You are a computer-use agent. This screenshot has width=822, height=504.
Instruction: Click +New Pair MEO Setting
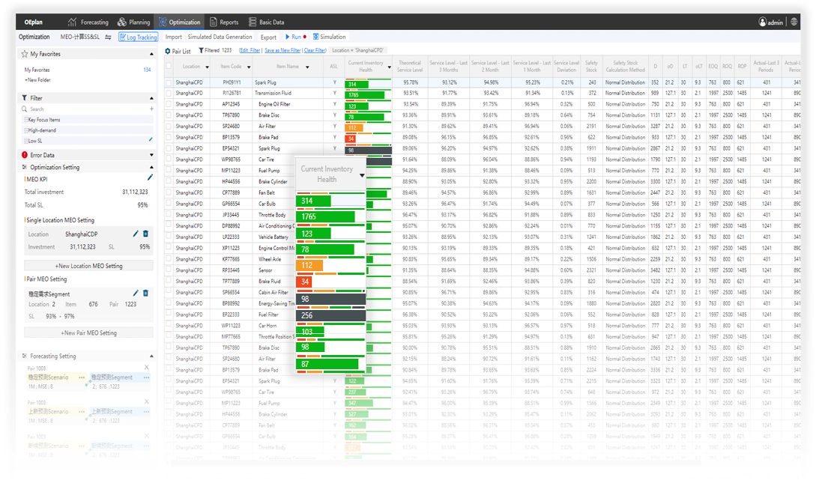tap(88, 333)
